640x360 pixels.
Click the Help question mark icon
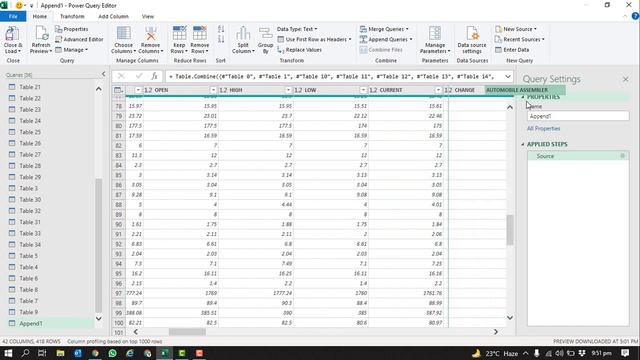pos(635,16)
